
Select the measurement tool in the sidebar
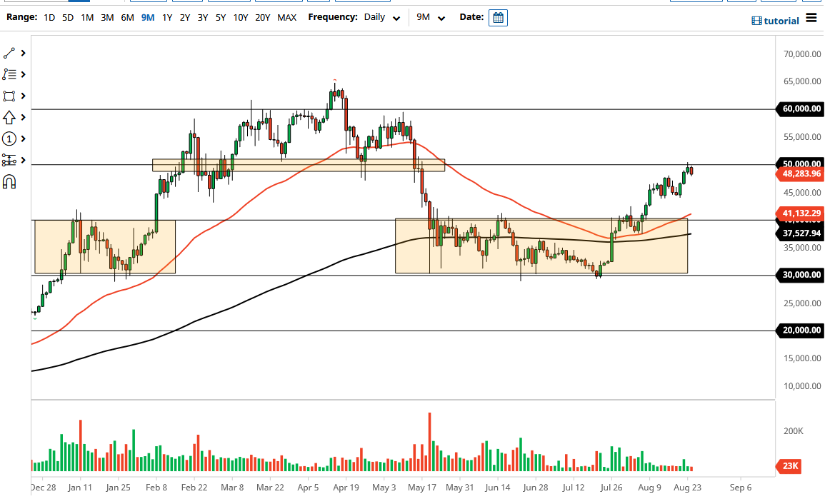(9, 160)
